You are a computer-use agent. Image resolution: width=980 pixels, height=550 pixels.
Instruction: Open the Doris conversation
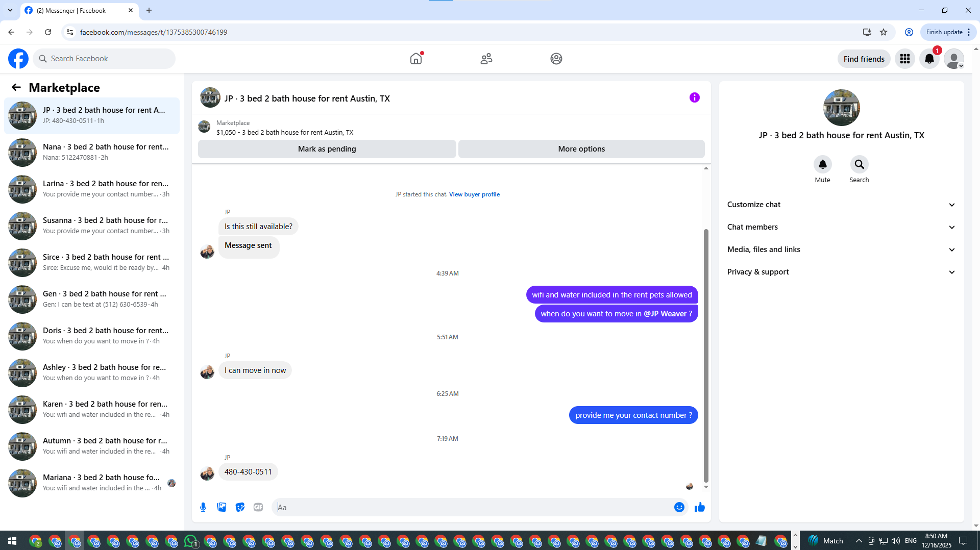pyautogui.click(x=92, y=336)
